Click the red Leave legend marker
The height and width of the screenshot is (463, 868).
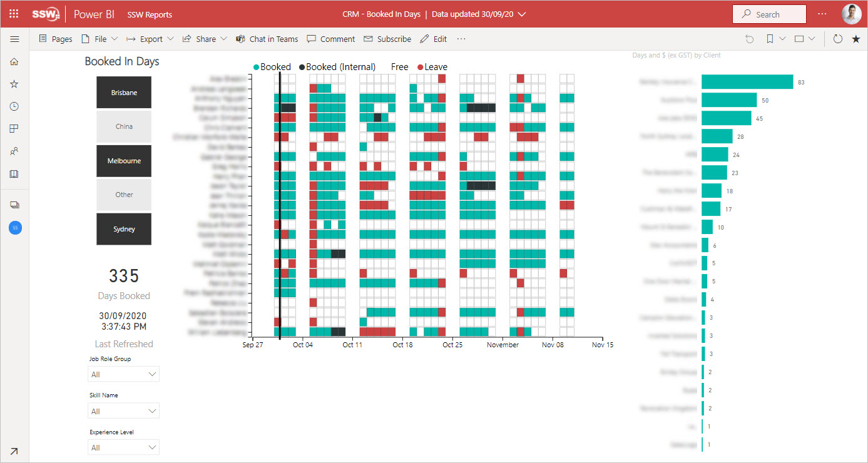(x=420, y=67)
